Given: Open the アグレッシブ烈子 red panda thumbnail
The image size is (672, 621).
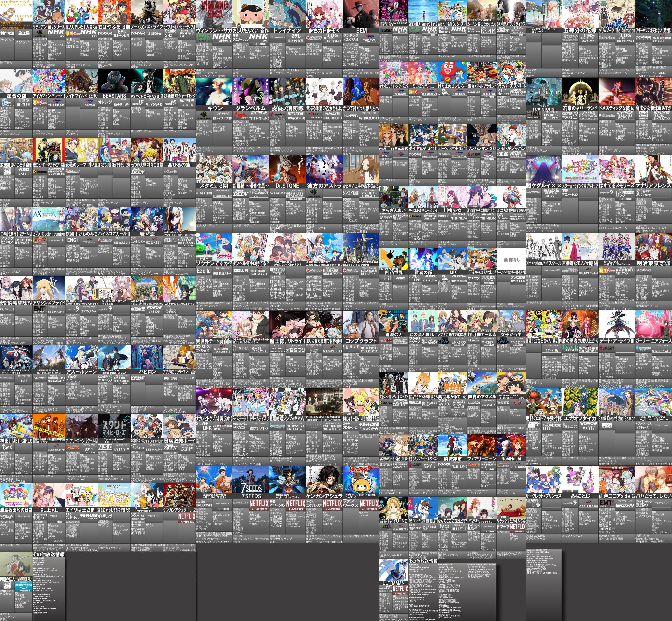Looking at the screenshot, I should [x=361, y=479].
